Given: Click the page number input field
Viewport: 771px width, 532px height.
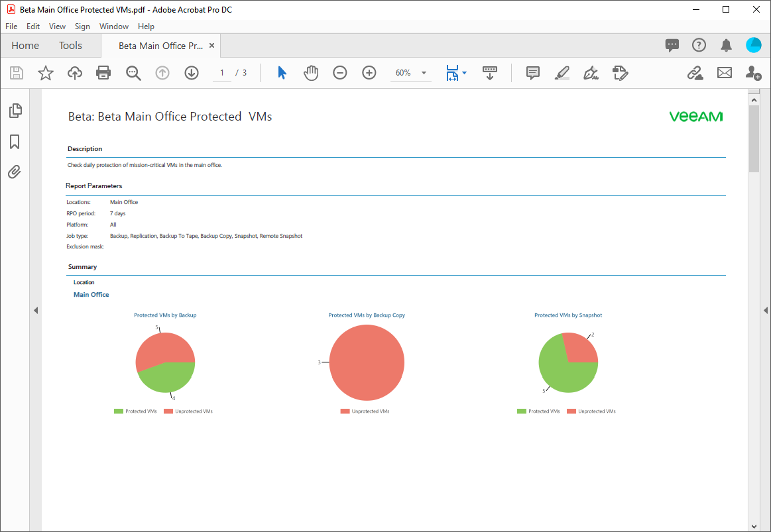Looking at the screenshot, I should coord(222,73).
